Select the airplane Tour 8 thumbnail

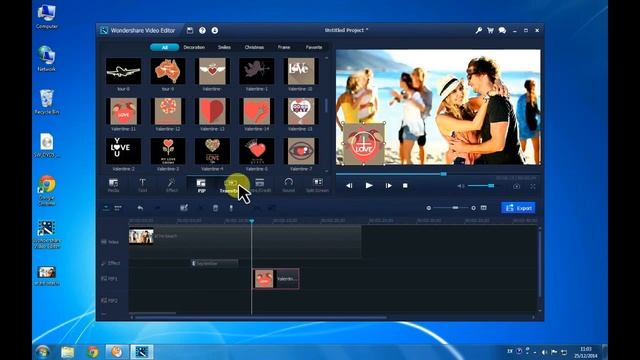[x=123, y=71]
